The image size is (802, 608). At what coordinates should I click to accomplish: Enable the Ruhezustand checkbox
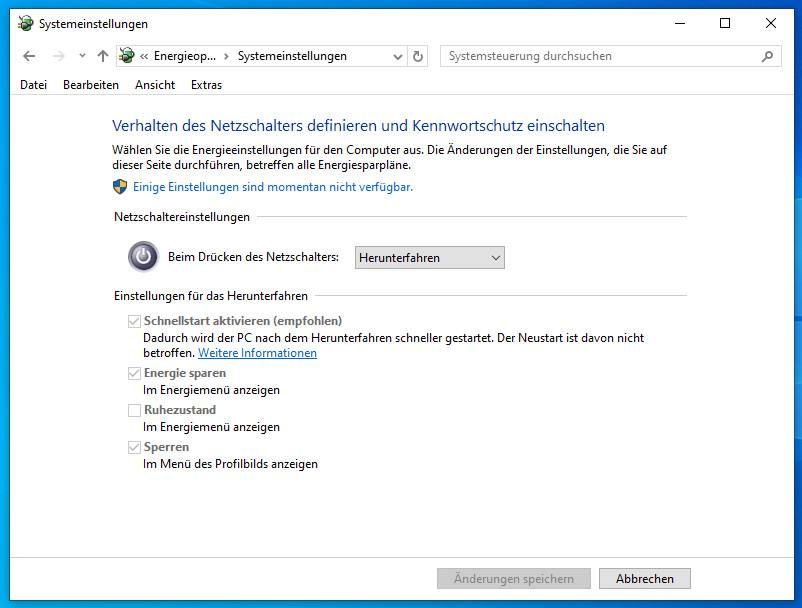134,410
